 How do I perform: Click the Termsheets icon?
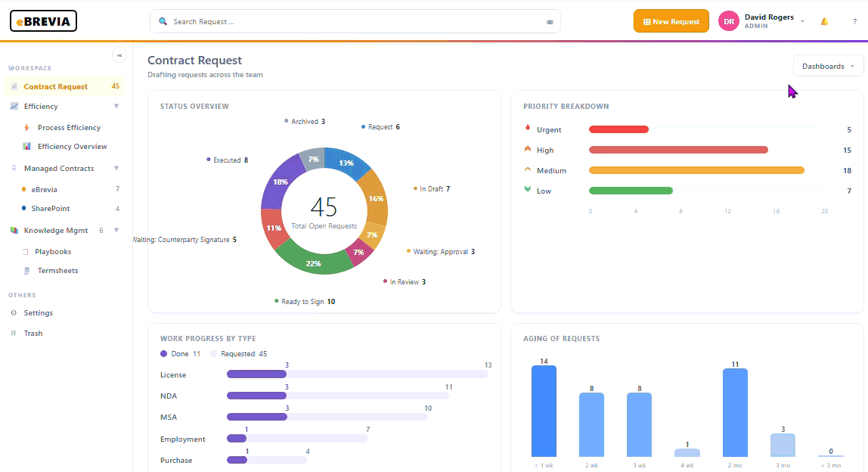pos(26,270)
